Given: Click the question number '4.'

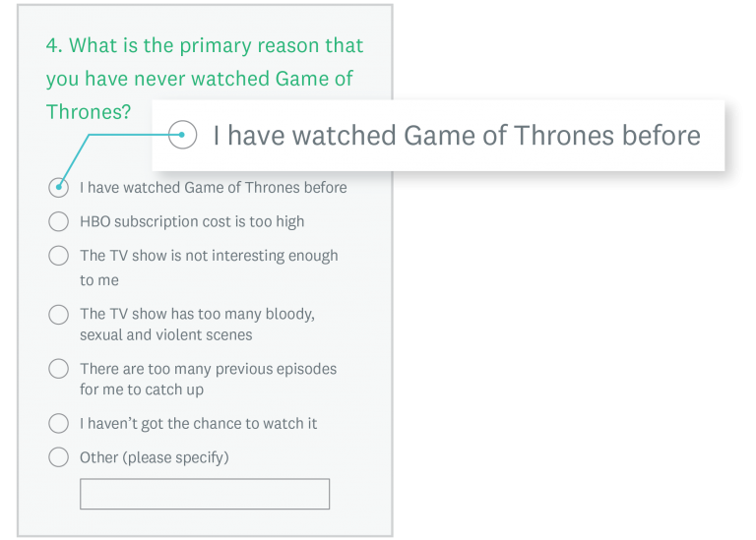Looking at the screenshot, I should point(54,45).
